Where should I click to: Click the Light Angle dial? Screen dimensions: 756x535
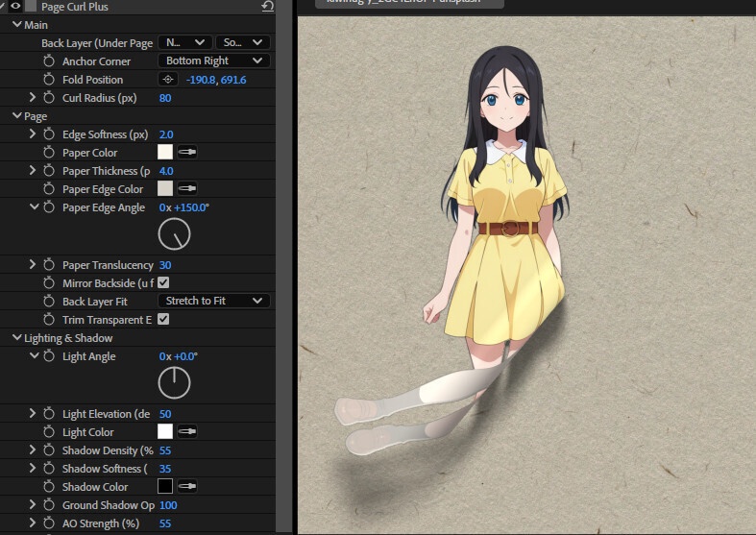(x=174, y=383)
